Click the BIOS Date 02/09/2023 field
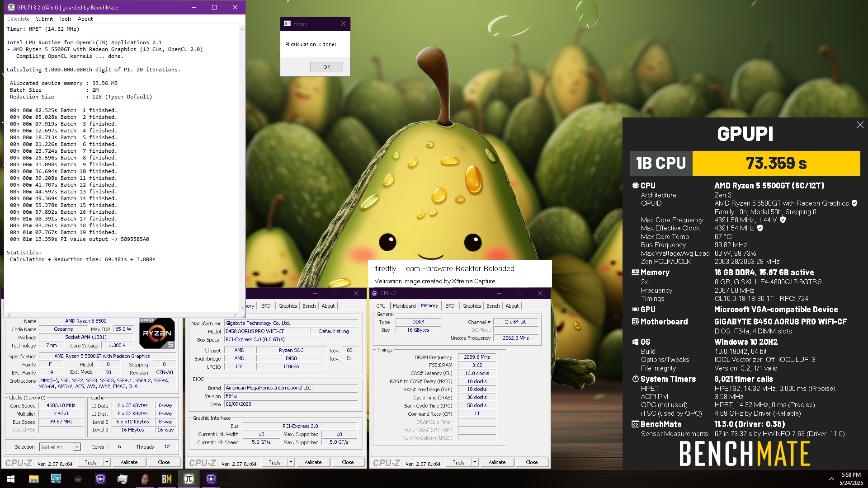Viewport: 868px width, 488px height. coord(291,404)
